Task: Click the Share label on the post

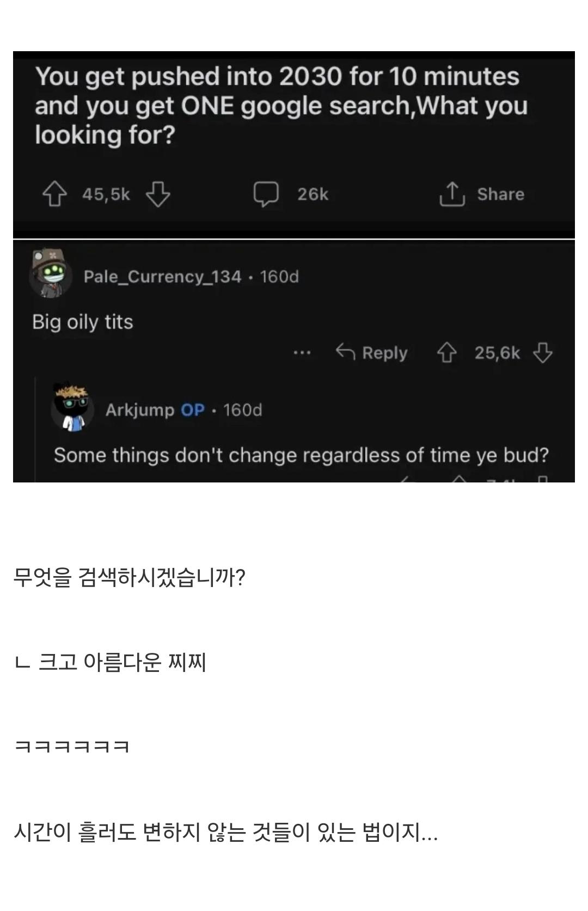Action: coord(501,194)
